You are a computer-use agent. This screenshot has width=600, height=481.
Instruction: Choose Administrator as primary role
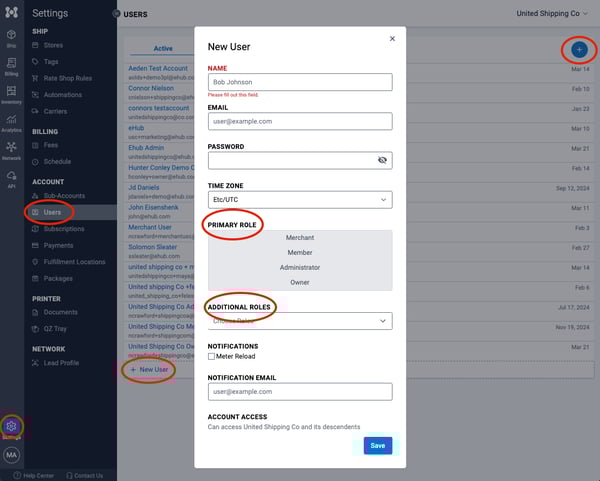(299, 268)
